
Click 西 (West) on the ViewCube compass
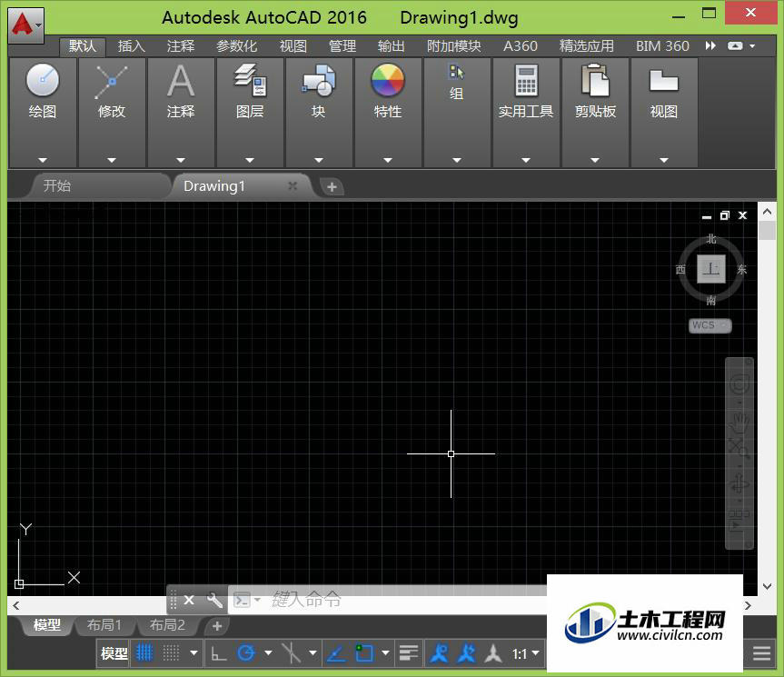click(x=680, y=270)
